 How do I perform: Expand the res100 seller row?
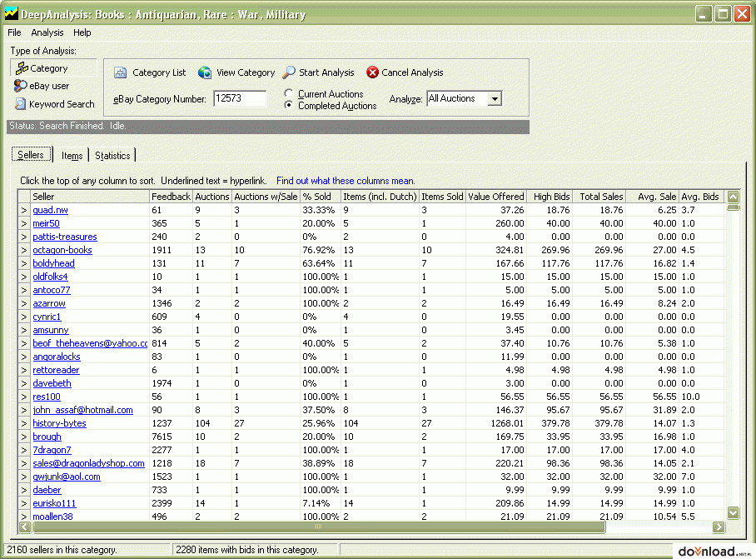point(24,397)
